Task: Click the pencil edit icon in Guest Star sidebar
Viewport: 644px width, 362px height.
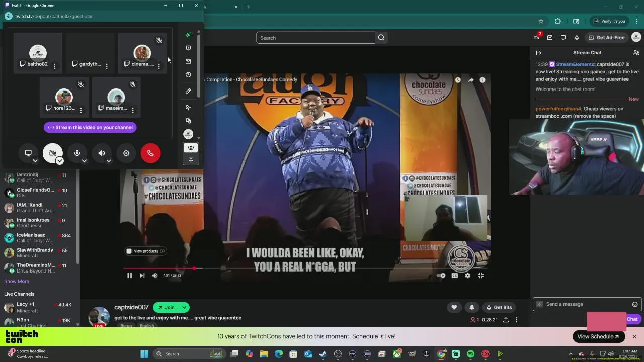Action: tap(188, 91)
